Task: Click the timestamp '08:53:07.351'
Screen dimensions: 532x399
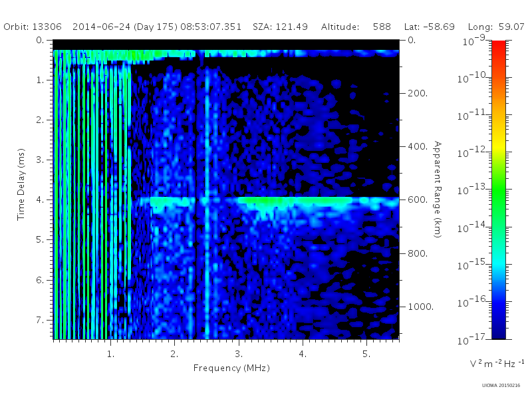Action: point(211,27)
